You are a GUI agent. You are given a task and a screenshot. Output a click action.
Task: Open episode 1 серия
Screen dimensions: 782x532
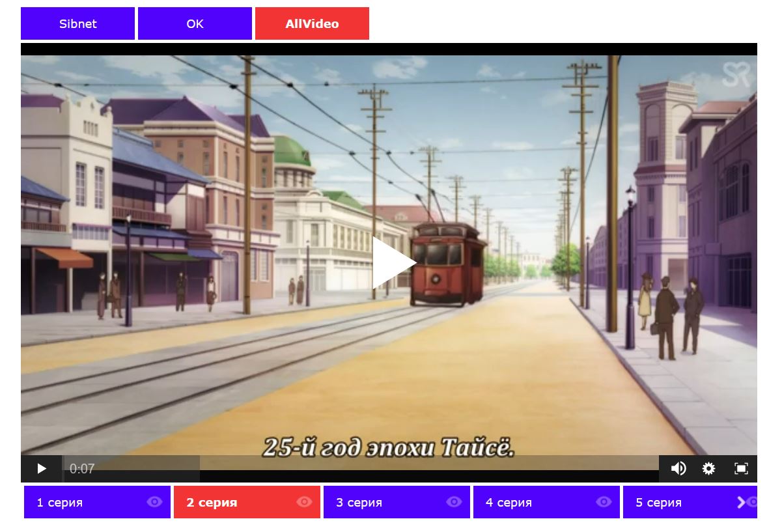click(97, 502)
